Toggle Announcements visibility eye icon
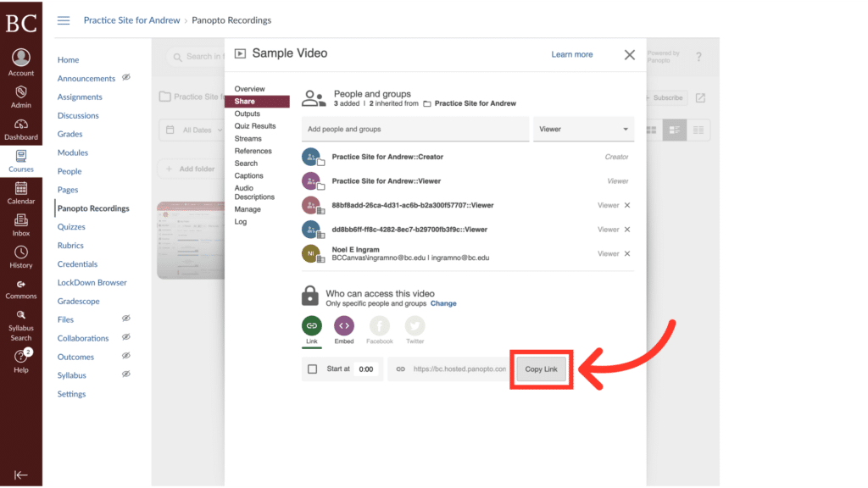Screen dimensions: 868x488 [x=126, y=77]
